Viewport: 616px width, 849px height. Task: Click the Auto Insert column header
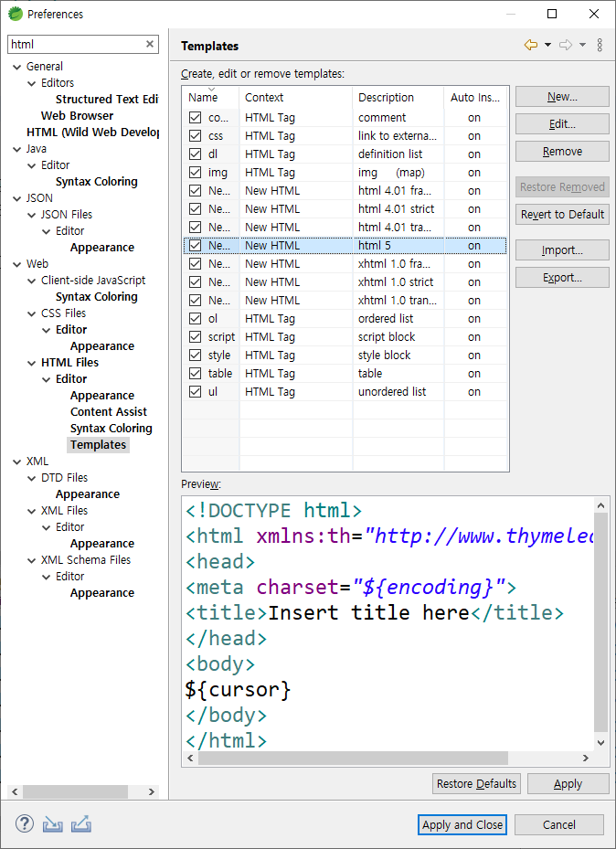475,98
